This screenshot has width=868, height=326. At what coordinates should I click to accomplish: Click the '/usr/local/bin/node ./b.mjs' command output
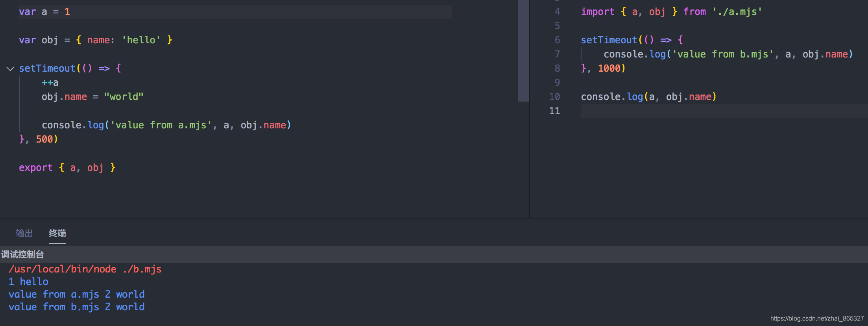85,269
